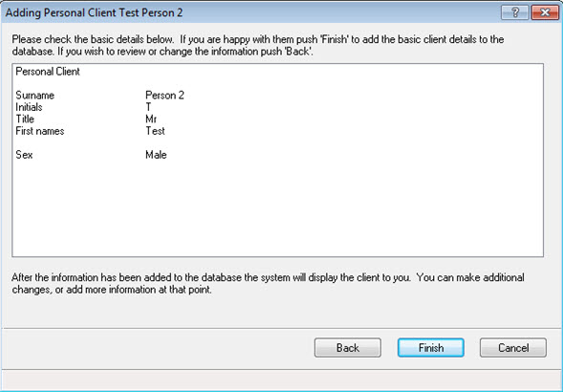This screenshot has height=392, width=563.
Task: Click the 'First names' label
Action: pos(40,131)
